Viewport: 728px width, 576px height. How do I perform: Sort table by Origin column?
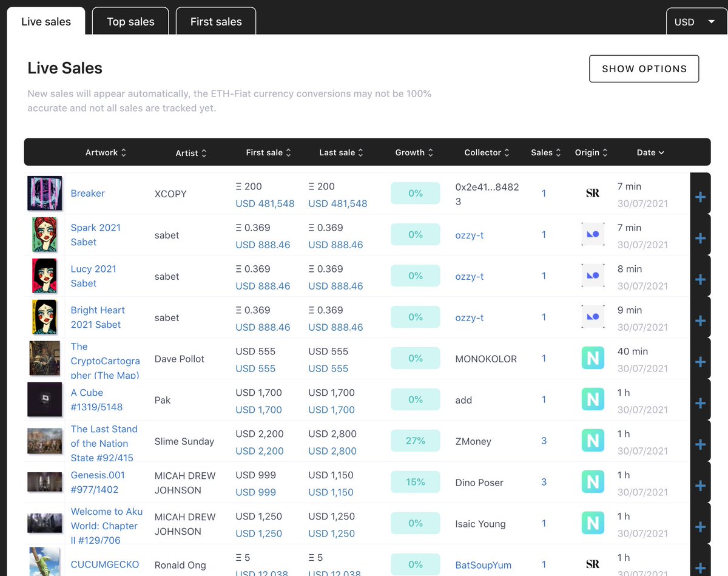point(591,152)
